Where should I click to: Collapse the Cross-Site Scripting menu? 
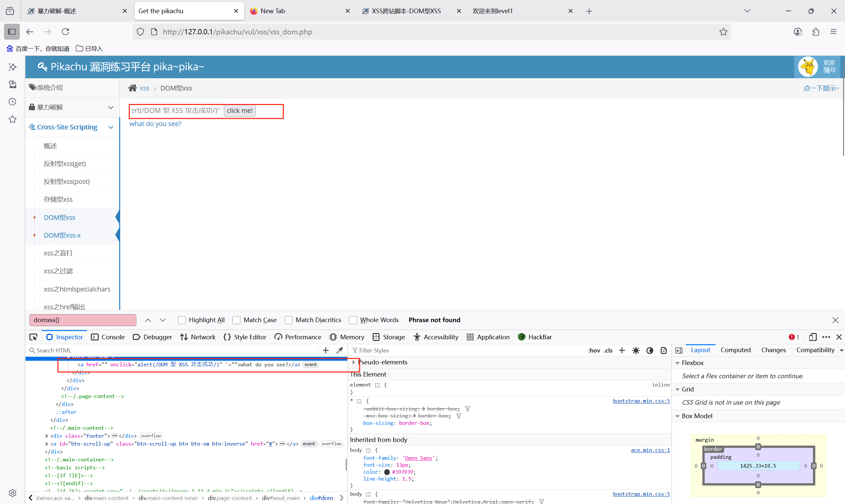[72, 127]
